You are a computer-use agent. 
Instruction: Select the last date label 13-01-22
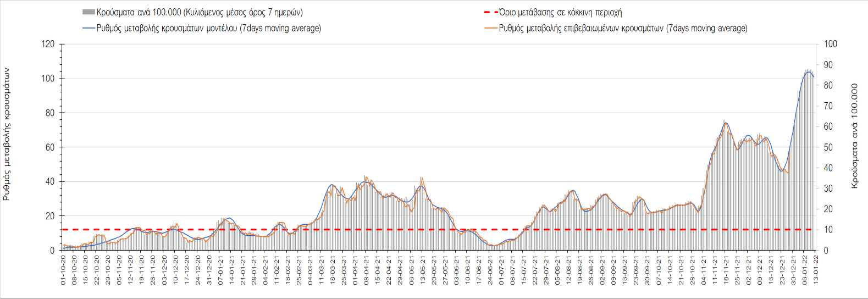816,269
